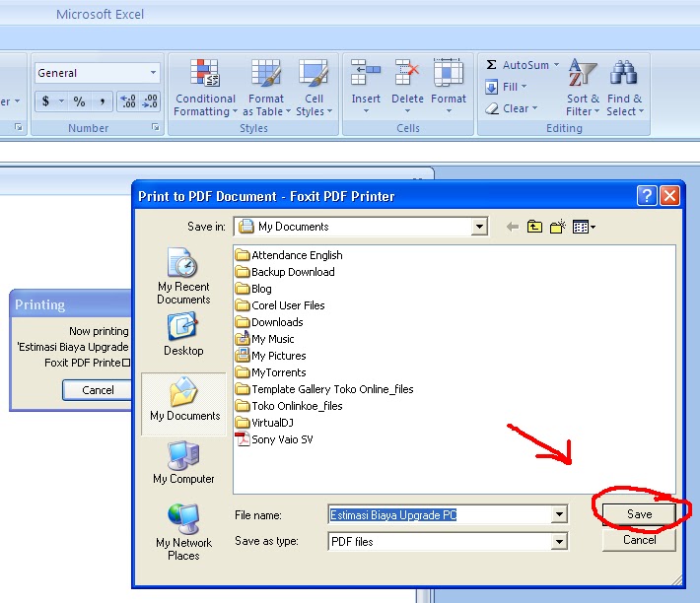Viewport: 700px width, 603px height.
Task: Open the Delete dropdown arrow
Action: click(407, 111)
